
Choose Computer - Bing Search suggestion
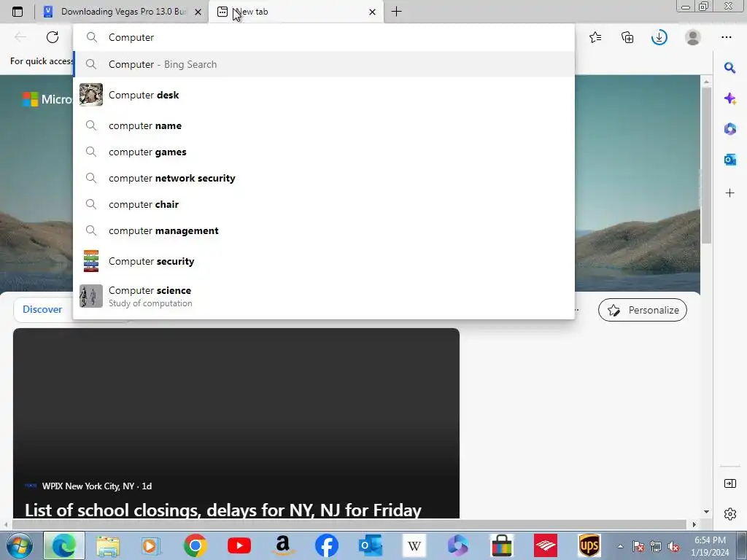tap(324, 64)
